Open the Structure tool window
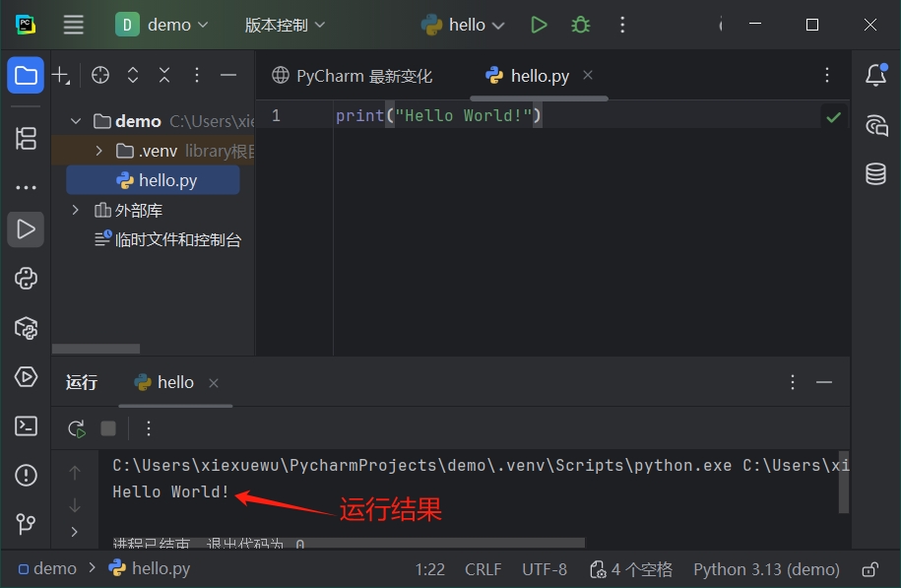The height and width of the screenshot is (588, 901). pyautogui.click(x=26, y=139)
